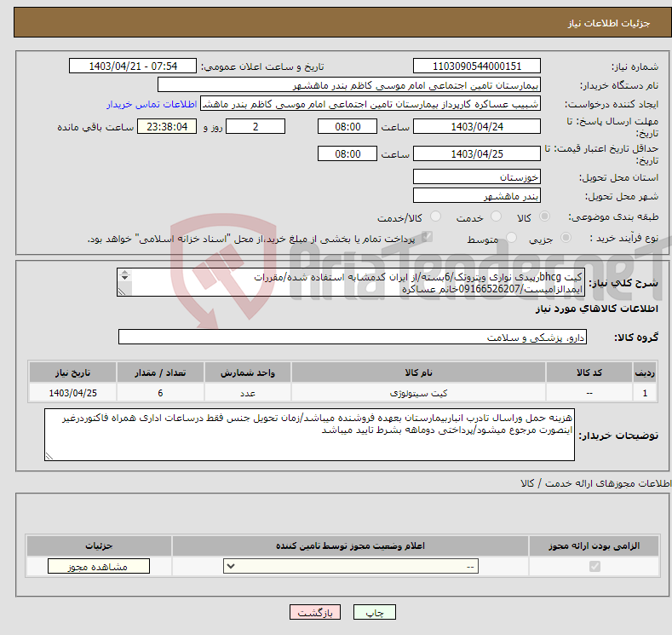Click the quantity cell showing 6
This screenshot has height=635, width=672.
[x=160, y=393]
